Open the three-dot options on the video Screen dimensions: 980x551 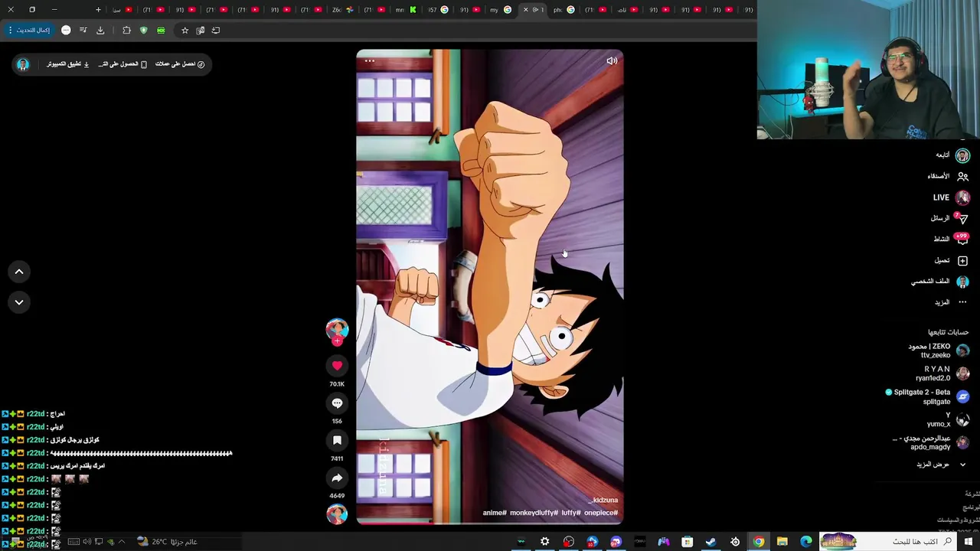point(370,60)
